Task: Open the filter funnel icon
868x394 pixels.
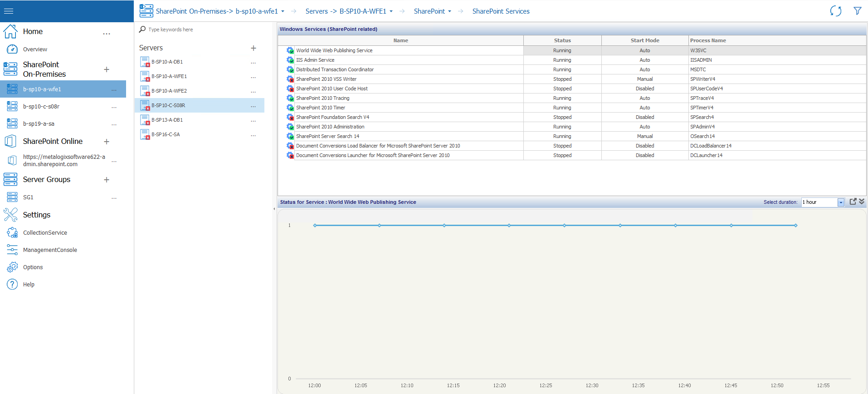Action: pos(857,11)
